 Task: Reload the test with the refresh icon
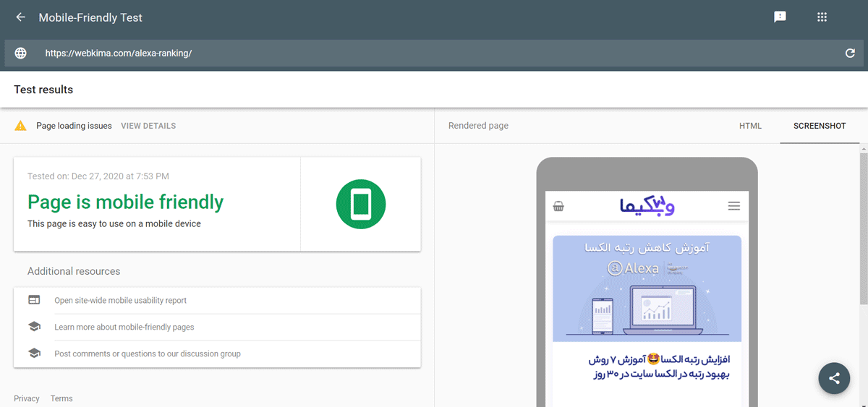pyautogui.click(x=850, y=53)
